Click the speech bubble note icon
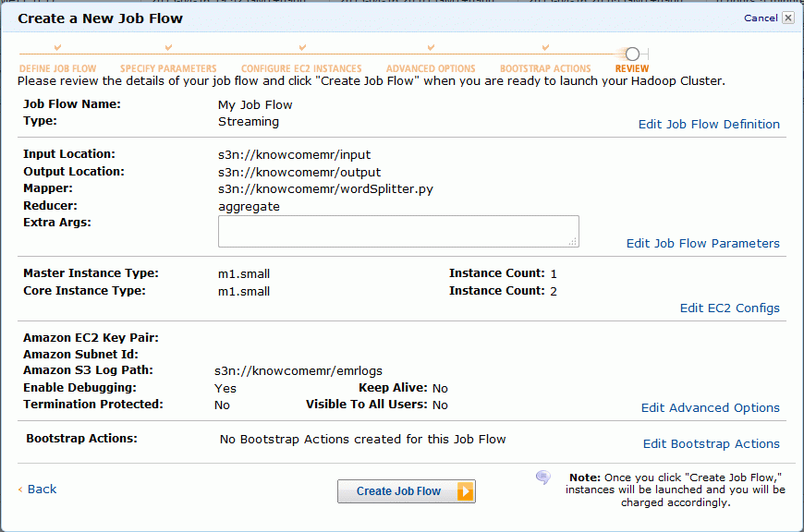Image resolution: width=804 pixels, height=532 pixels. pyautogui.click(x=543, y=478)
